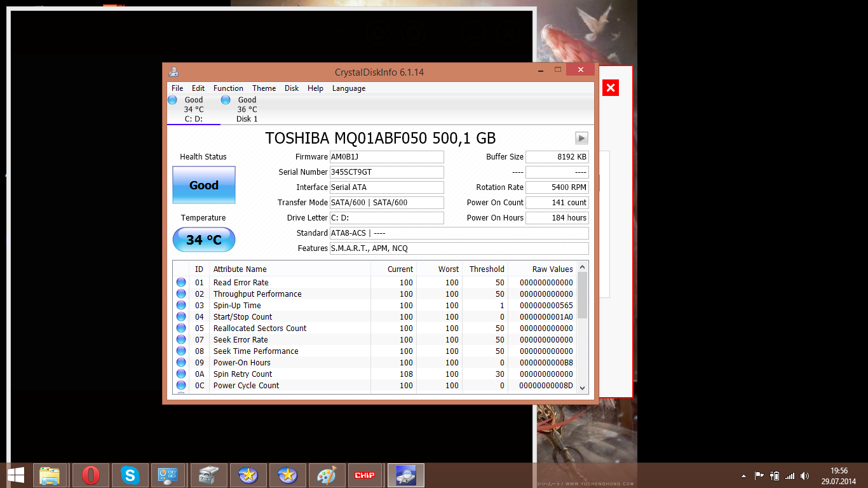The height and width of the screenshot is (488, 868).
Task: Click status orb for Power-On Hours
Action: (x=181, y=362)
